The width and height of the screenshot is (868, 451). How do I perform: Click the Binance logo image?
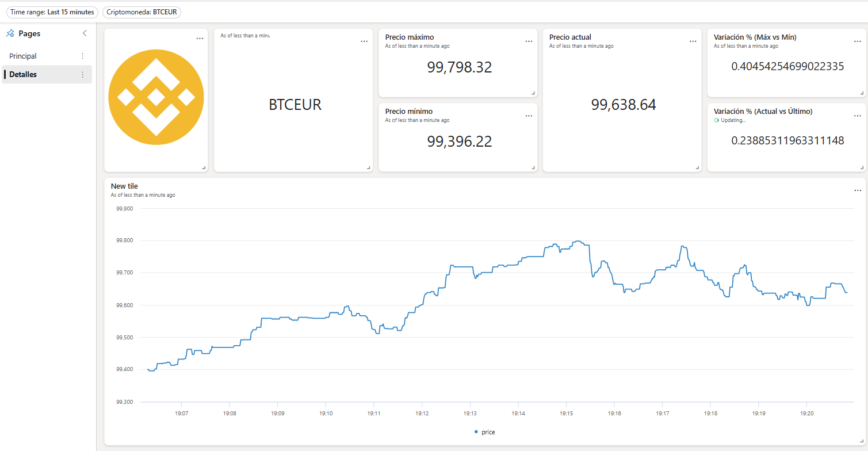156,97
